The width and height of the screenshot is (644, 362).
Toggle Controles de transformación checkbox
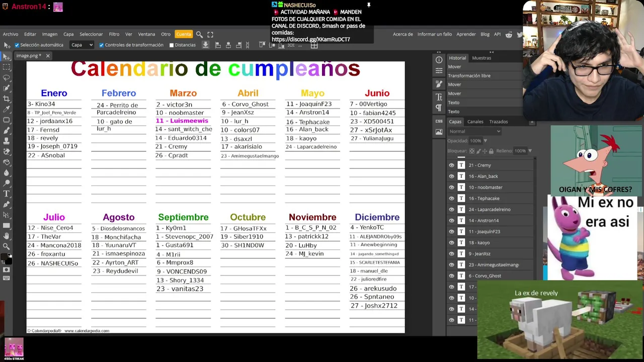pyautogui.click(x=101, y=45)
